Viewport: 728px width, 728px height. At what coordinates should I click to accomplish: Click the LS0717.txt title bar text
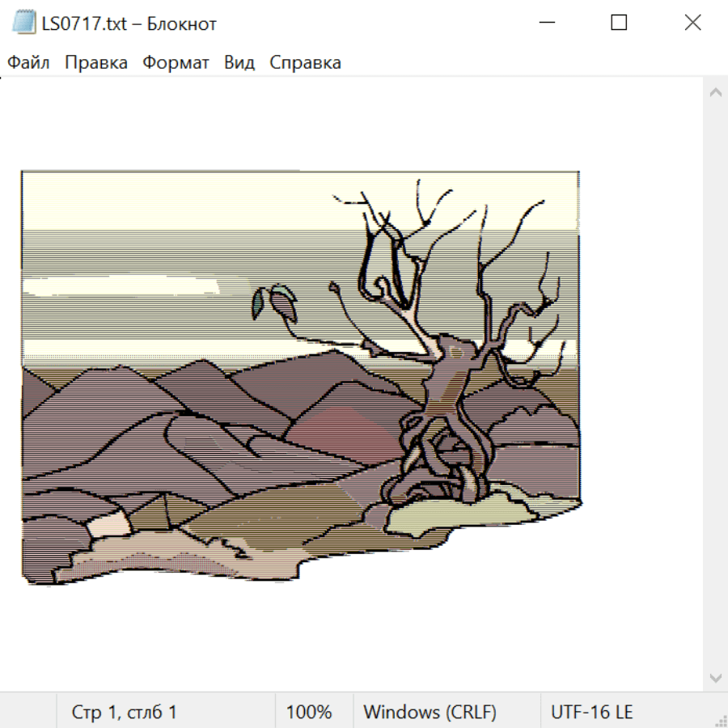[129, 23]
